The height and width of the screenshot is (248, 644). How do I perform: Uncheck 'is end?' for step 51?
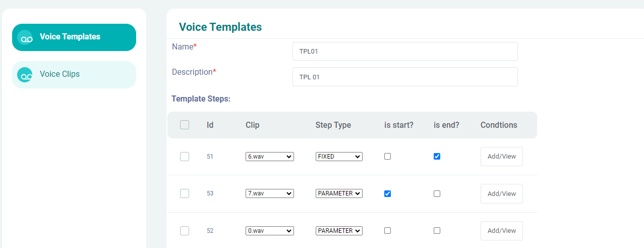(x=437, y=157)
